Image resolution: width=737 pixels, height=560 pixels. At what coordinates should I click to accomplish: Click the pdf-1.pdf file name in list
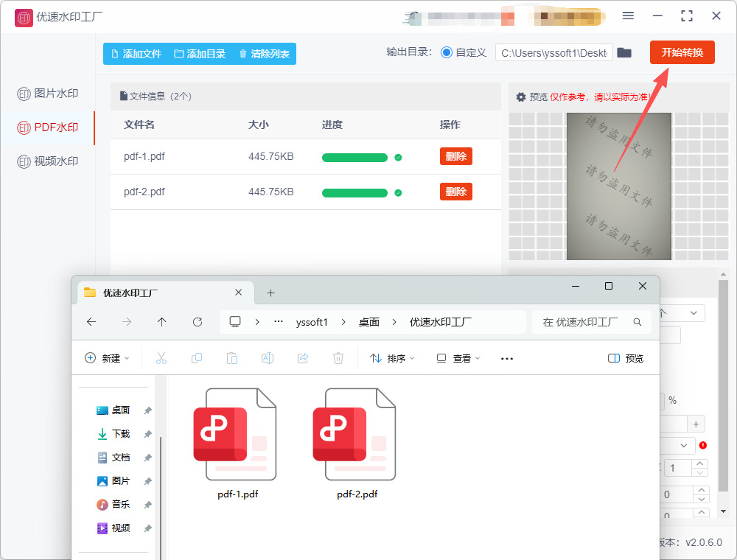[144, 156]
